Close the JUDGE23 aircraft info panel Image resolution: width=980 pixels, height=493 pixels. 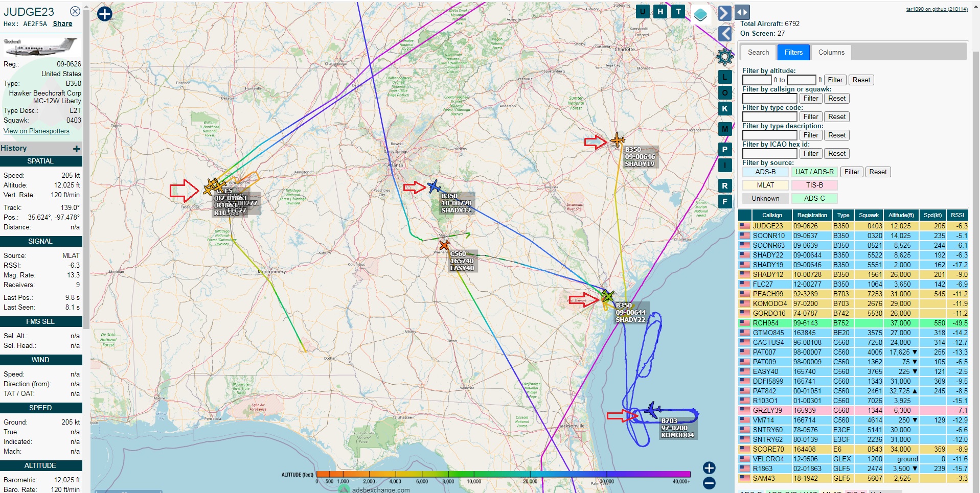tap(75, 11)
